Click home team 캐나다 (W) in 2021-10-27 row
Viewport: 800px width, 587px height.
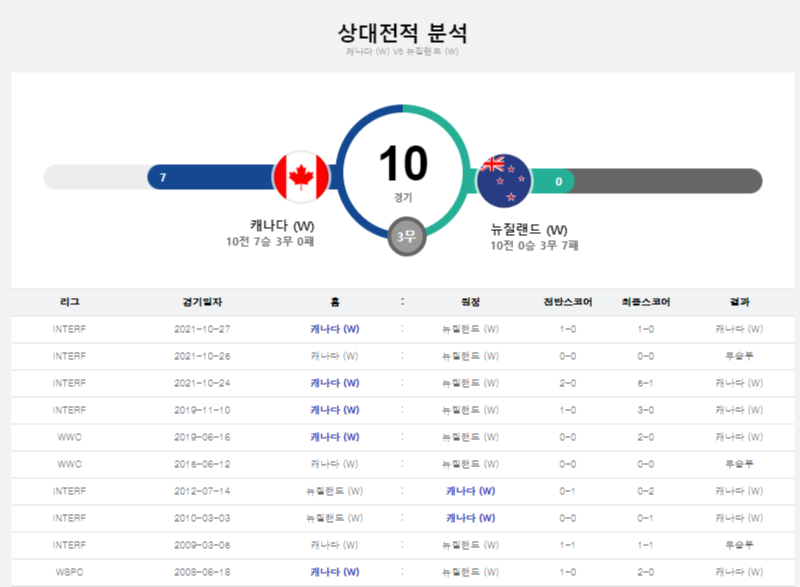coord(335,329)
